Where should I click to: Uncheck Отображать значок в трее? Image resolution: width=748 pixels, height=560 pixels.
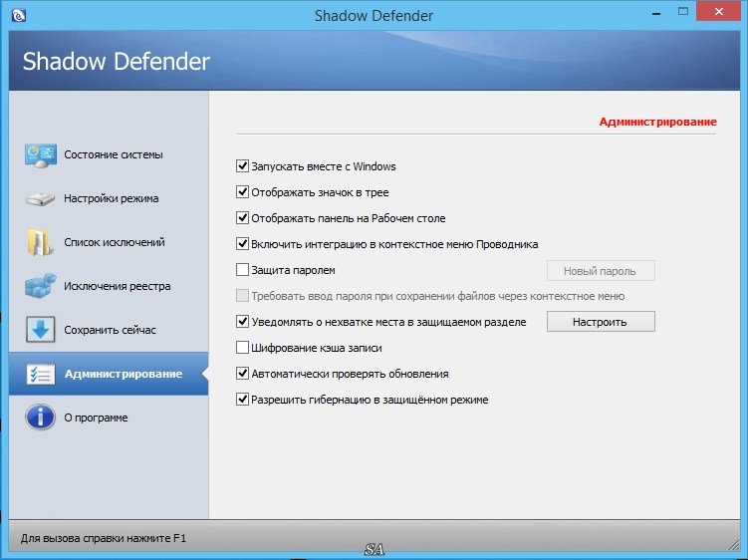(x=242, y=192)
